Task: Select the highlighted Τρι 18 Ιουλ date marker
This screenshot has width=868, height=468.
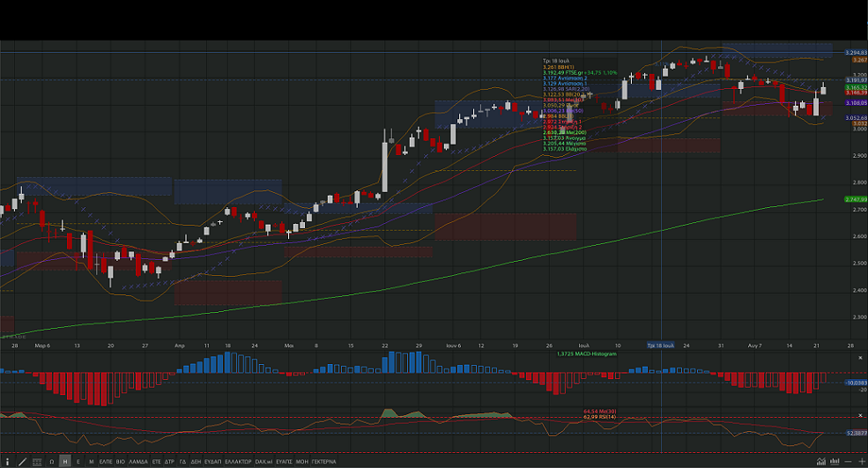Action: [x=661, y=345]
